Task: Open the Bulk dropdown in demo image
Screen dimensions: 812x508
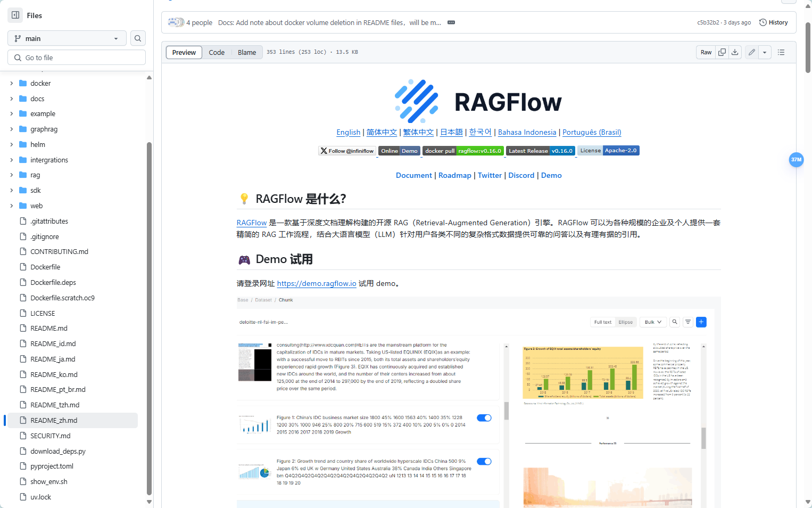Action: tap(653, 322)
